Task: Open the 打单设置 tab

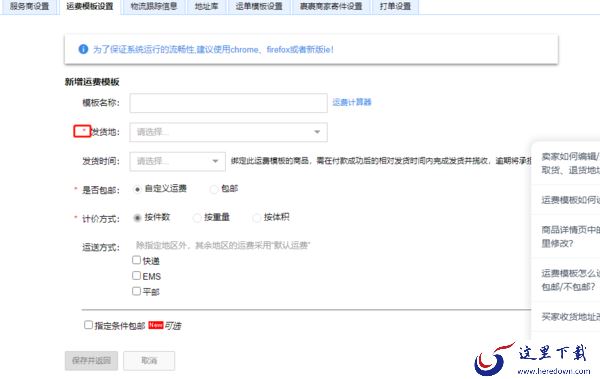Action: pos(395,7)
